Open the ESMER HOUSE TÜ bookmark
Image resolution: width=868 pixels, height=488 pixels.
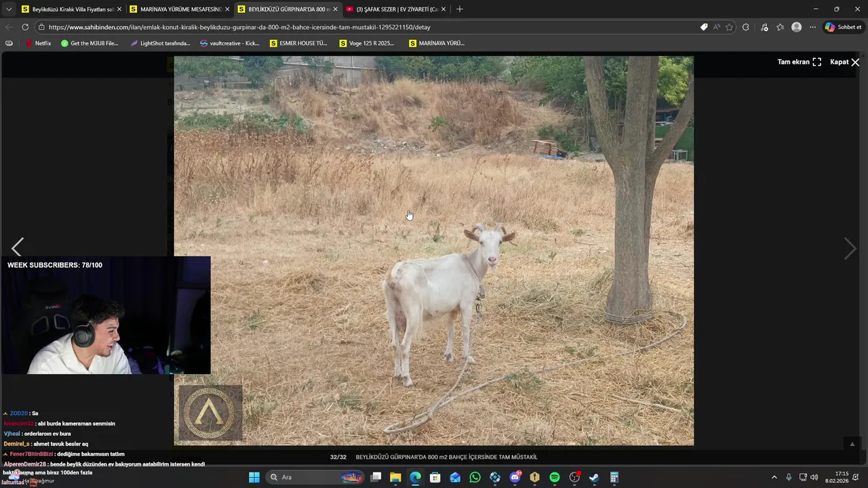tap(298, 43)
